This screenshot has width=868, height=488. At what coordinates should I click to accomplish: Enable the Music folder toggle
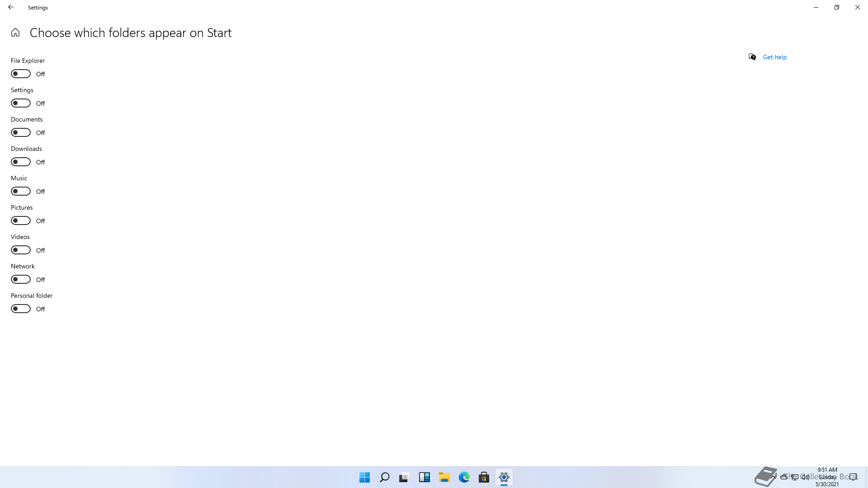[x=21, y=191]
